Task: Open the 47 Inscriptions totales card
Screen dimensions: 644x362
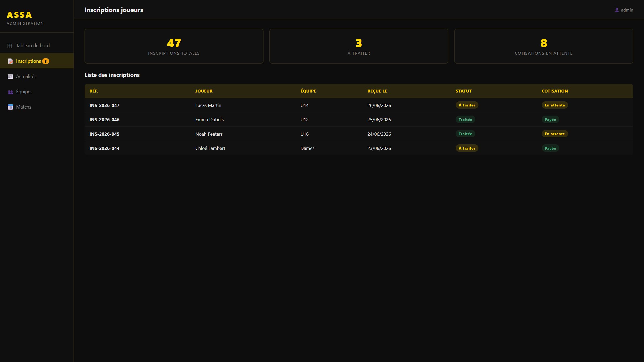Action: click(174, 46)
